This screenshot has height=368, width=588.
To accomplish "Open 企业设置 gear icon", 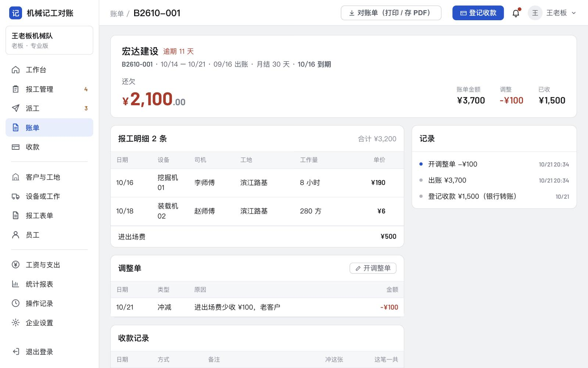I will pos(15,323).
